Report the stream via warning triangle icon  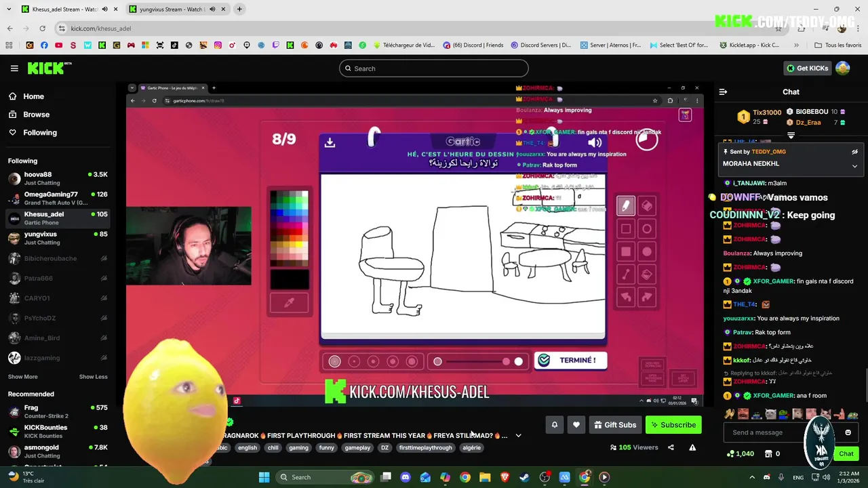tap(692, 447)
